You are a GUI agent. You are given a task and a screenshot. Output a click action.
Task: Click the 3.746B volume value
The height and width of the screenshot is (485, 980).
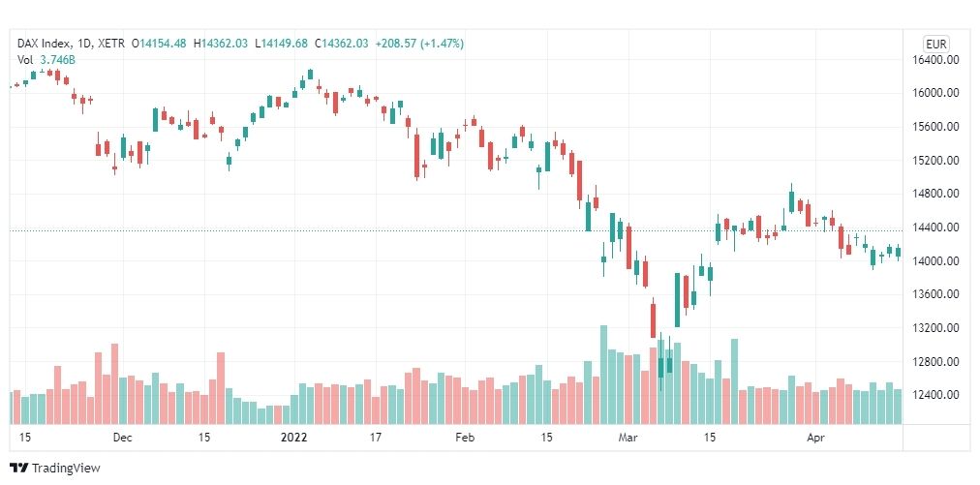point(57,59)
